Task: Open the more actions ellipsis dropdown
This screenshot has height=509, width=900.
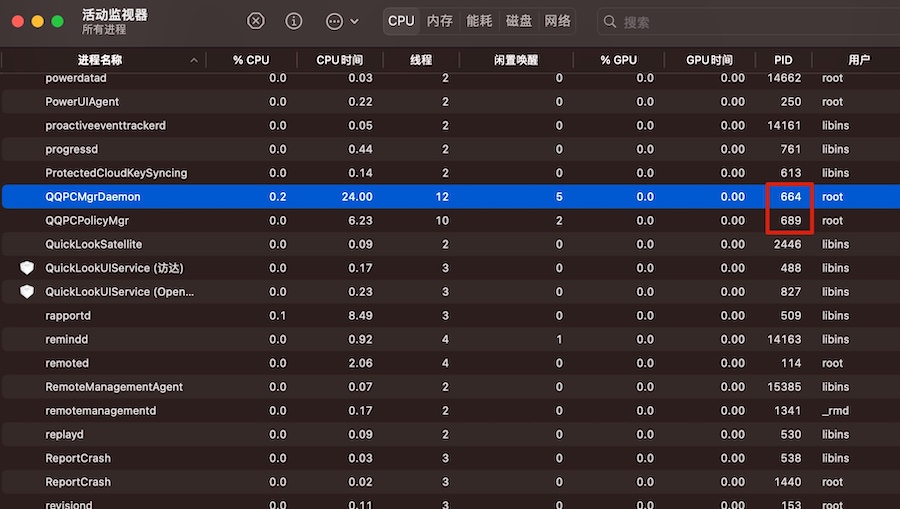Action: tap(342, 21)
